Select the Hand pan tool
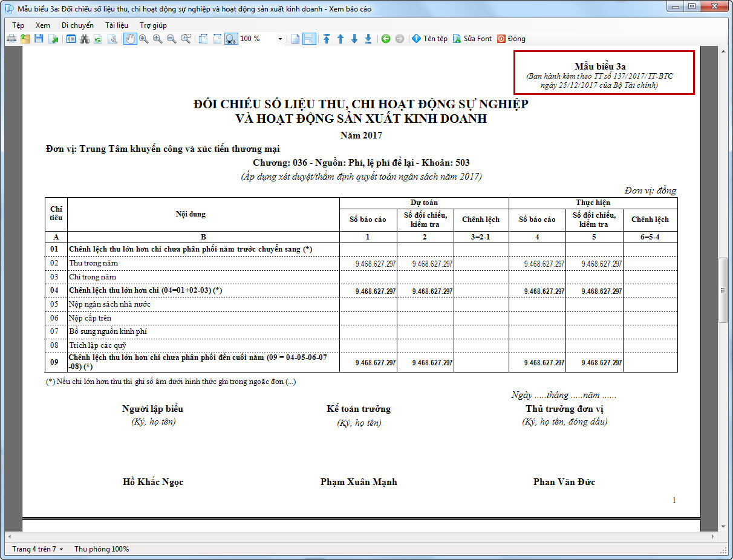 pos(130,39)
